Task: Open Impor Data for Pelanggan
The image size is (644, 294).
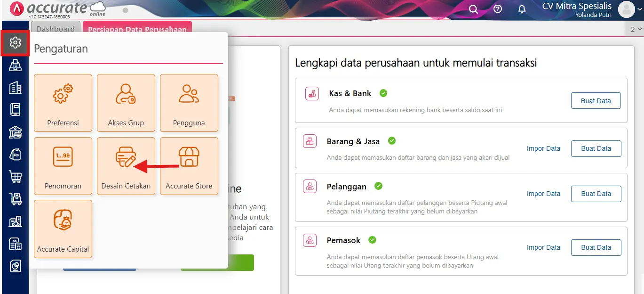Action: tap(543, 193)
